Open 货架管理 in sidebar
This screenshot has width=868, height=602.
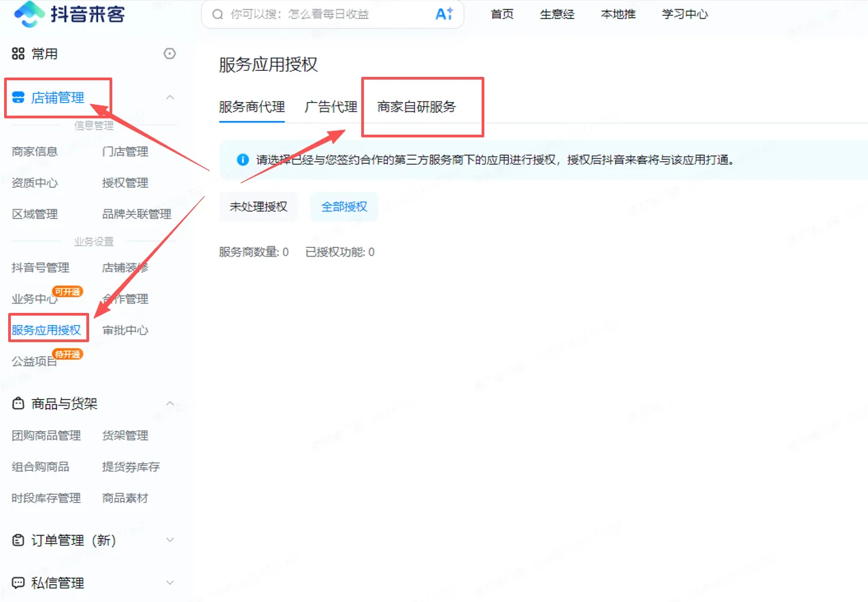pos(125,435)
